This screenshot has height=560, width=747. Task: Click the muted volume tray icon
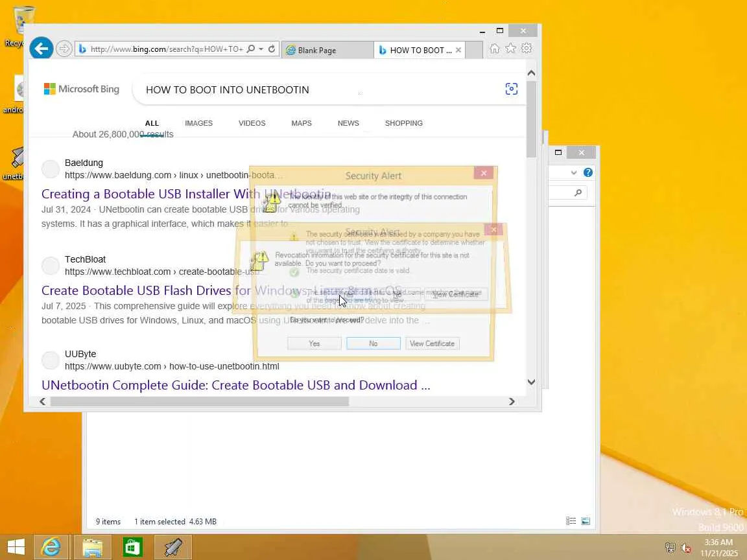click(686, 548)
